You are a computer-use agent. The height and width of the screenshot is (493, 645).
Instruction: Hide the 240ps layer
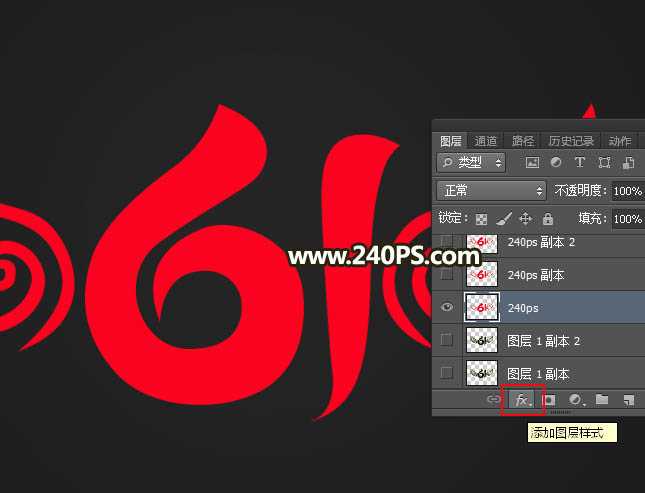click(x=446, y=308)
